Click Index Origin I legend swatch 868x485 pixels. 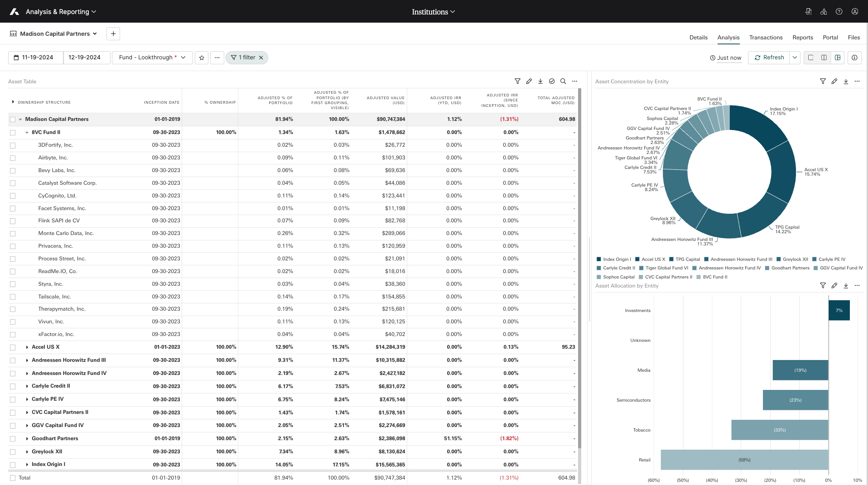598,259
